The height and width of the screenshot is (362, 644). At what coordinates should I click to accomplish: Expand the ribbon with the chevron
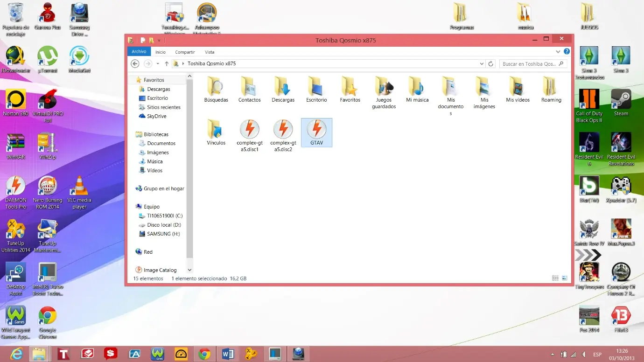point(558,52)
